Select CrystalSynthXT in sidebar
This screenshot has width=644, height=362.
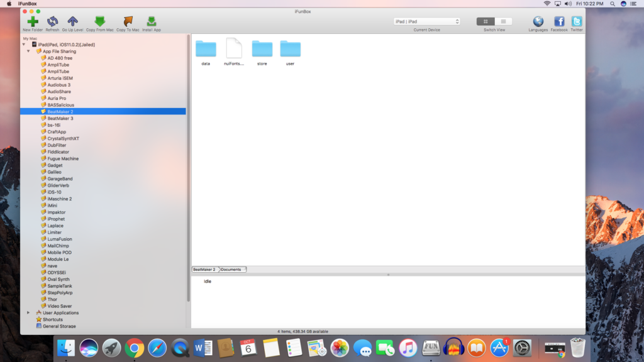pyautogui.click(x=64, y=139)
